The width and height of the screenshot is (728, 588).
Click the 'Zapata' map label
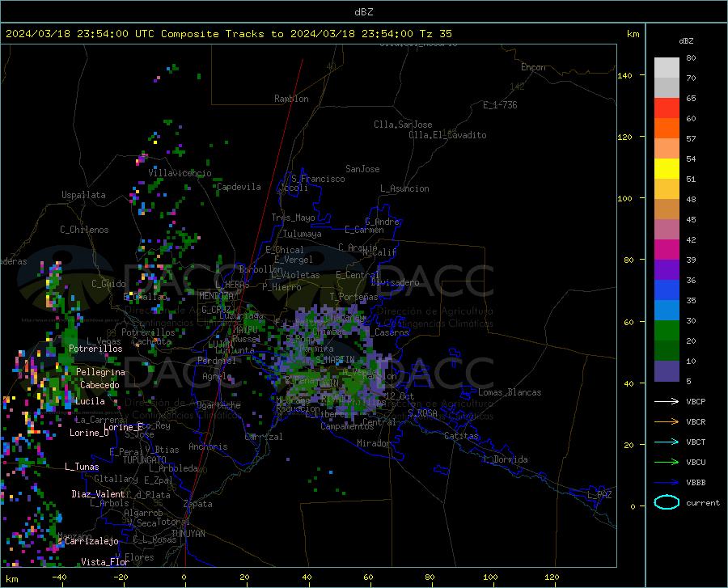tap(198, 504)
